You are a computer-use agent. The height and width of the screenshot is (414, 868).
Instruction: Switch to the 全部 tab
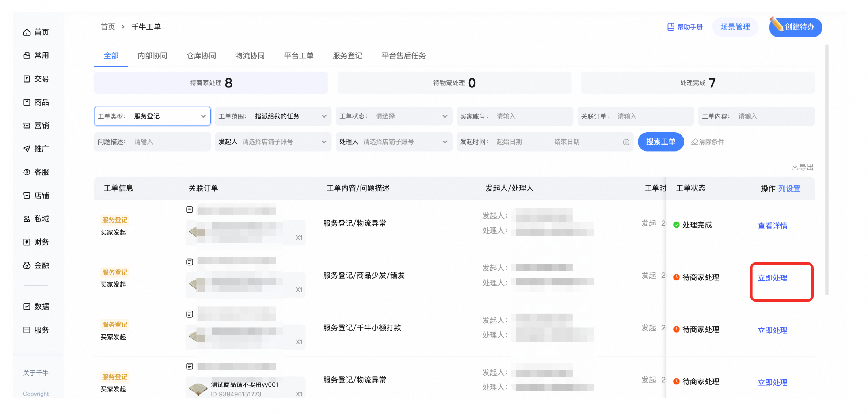pos(111,56)
